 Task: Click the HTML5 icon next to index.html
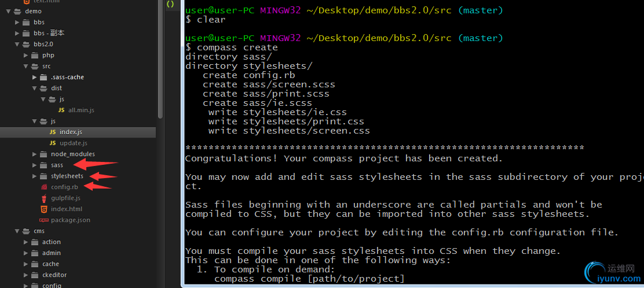43,209
